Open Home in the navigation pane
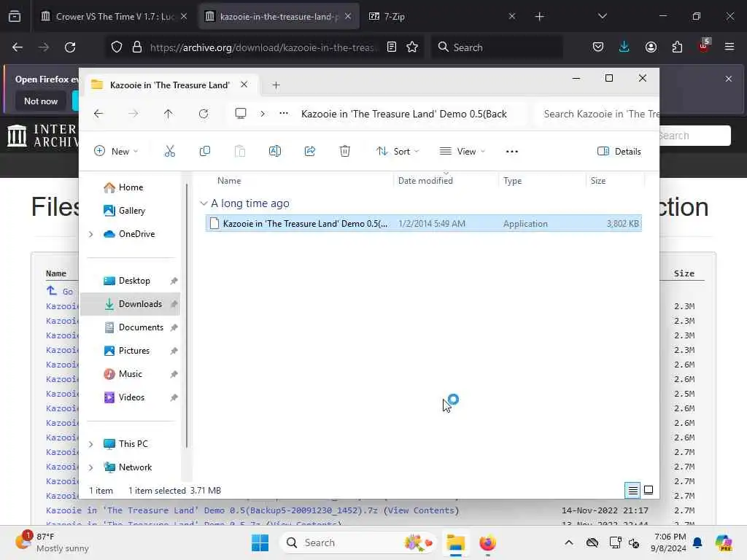Viewport: 747px width, 560px height. 131,187
